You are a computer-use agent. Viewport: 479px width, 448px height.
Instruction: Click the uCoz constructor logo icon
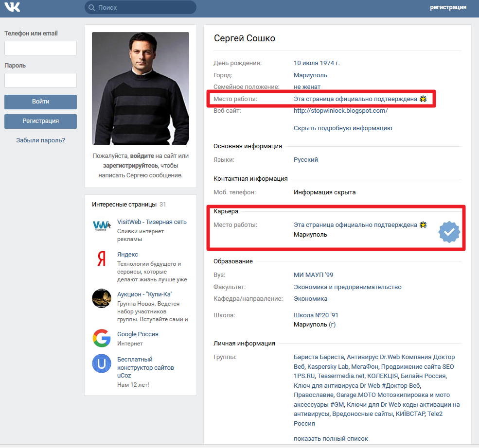pyautogui.click(x=102, y=364)
